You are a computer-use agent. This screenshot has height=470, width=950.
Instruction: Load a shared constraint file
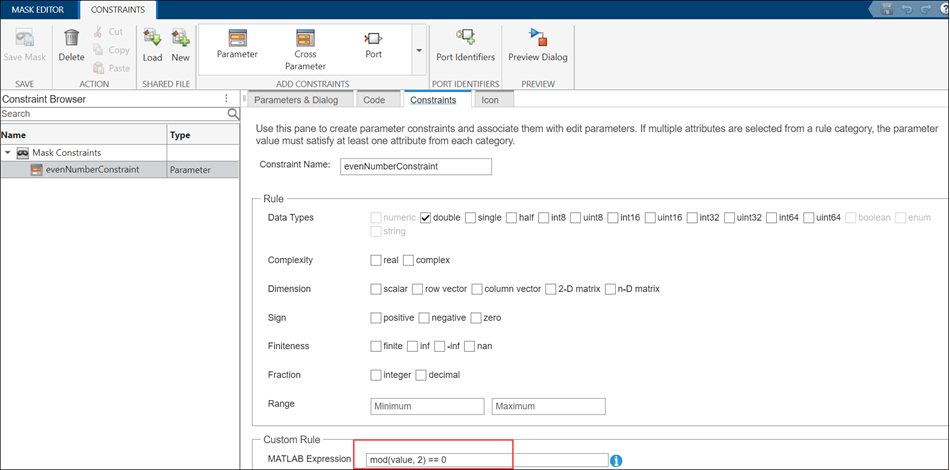coord(152,45)
